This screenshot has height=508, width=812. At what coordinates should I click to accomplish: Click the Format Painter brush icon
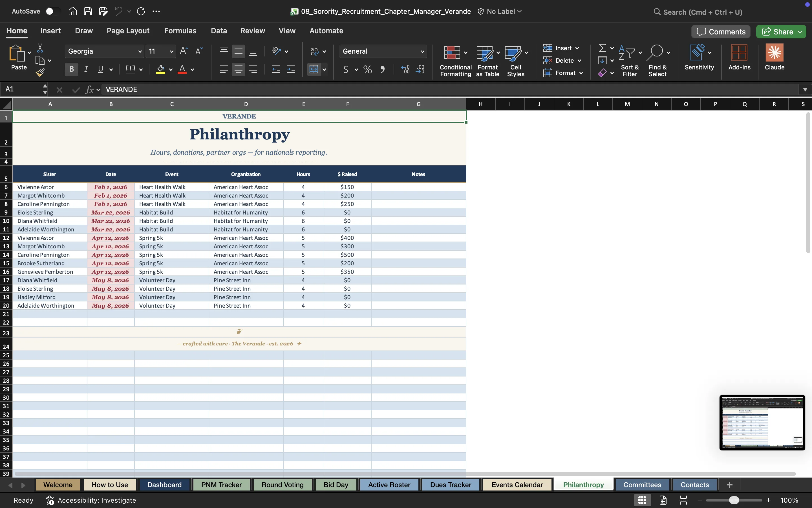point(40,72)
